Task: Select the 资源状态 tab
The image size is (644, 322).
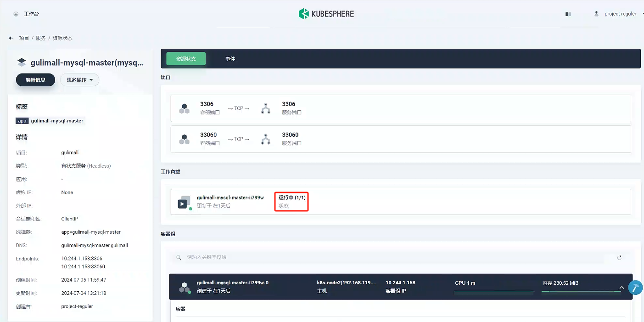Action: coord(186,59)
